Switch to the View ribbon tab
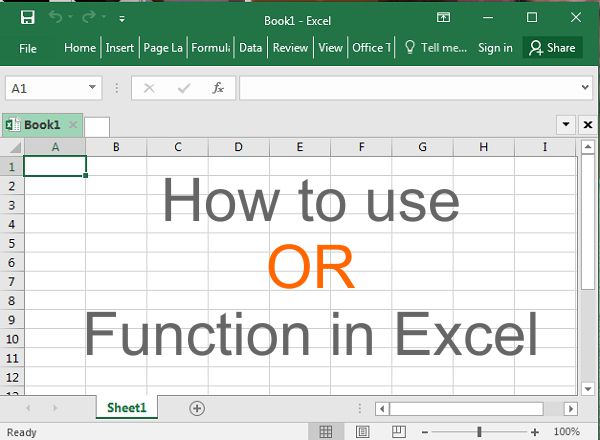Image resolution: width=600 pixels, height=440 pixels. click(330, 48)
